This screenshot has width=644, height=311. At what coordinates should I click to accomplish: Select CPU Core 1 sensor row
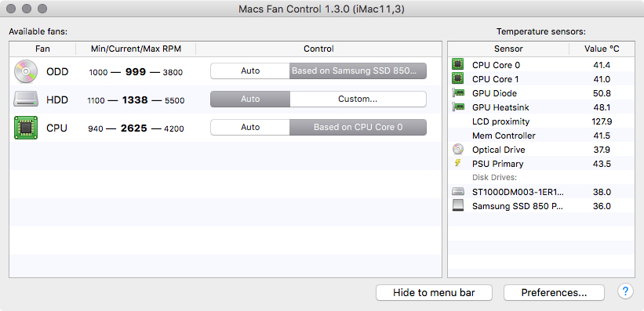pos(541,79)
